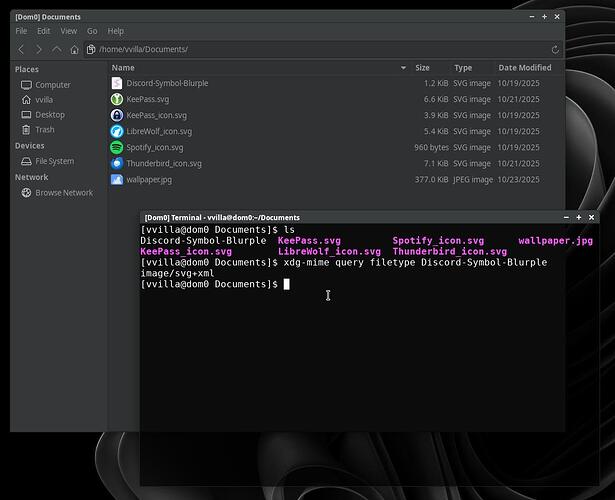Sort files by Name column header
Viewport: 615px width, 500px height.
click(123, 68)
